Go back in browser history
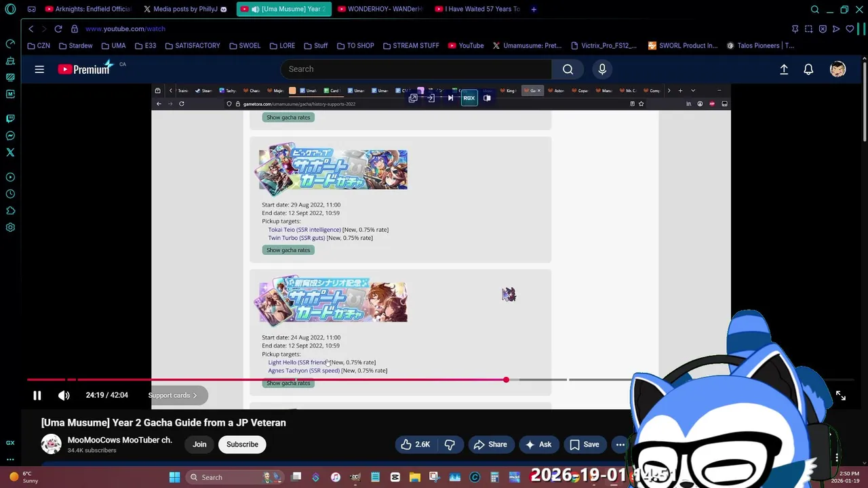This screenshot has width=868, height=488. [31, 29]
